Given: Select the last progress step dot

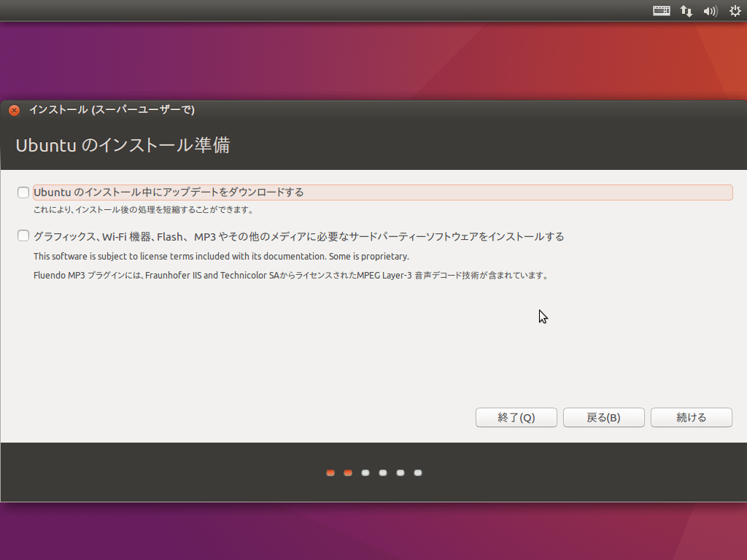Looking at the screenshot, I should [x=417, y=472].
